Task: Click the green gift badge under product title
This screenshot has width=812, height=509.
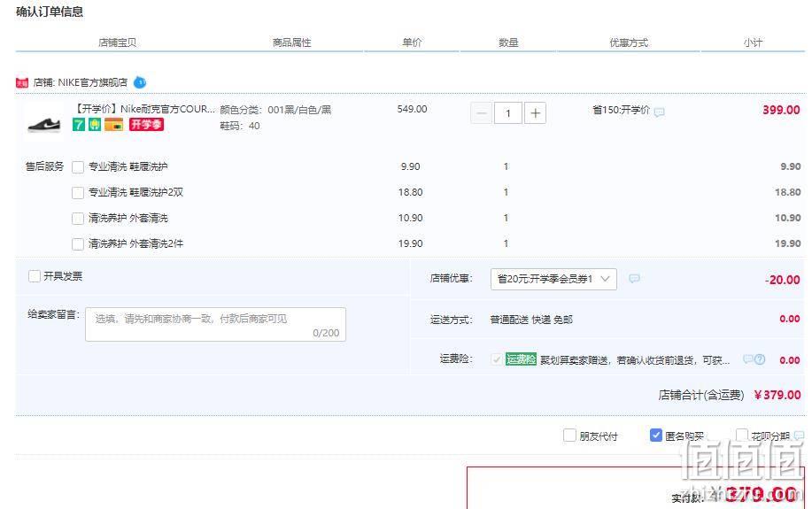Action: (x=94, y=124)
